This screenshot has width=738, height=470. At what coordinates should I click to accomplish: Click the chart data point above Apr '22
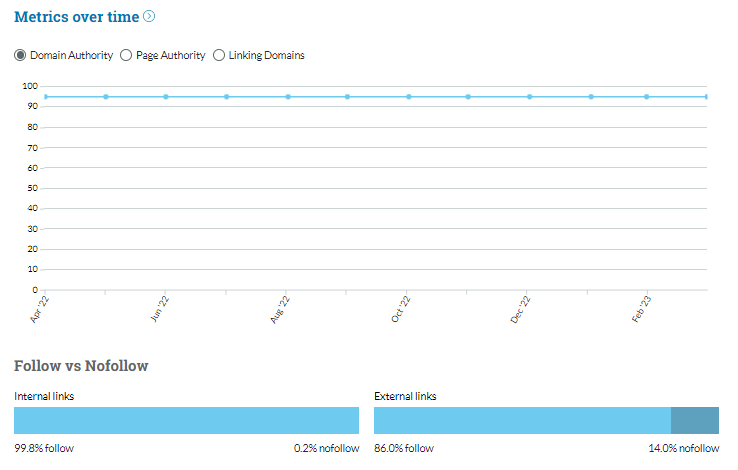pyautogui.click(x=46, y=97)
